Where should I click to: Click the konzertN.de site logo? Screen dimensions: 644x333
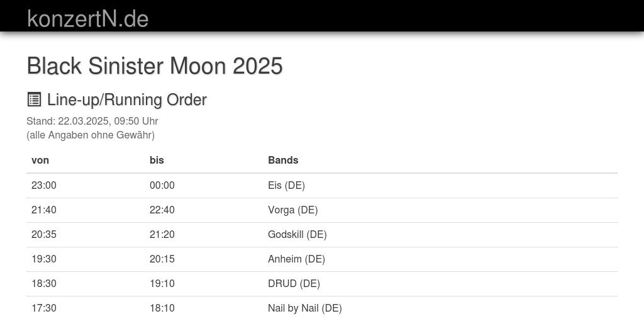[87, 18]
